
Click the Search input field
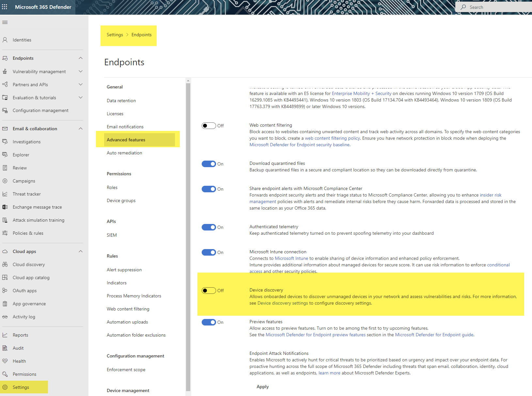[493, 7]
